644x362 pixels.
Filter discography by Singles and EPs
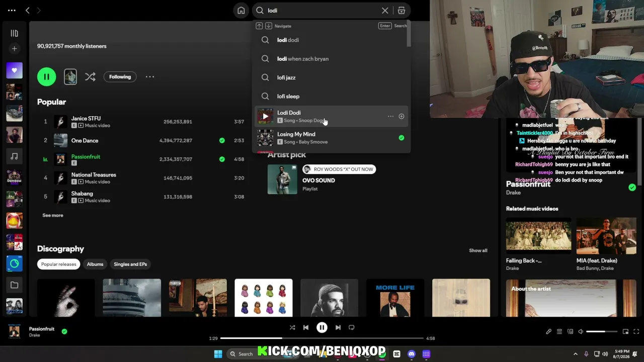pyautogui.click(x=130, y=264)
